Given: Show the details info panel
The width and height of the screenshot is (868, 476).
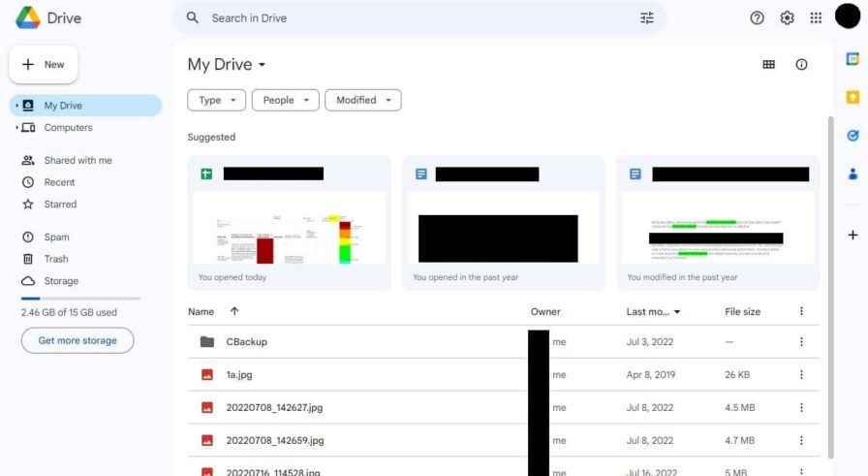Looking at the screenshot, I should (x=801, y=64).
